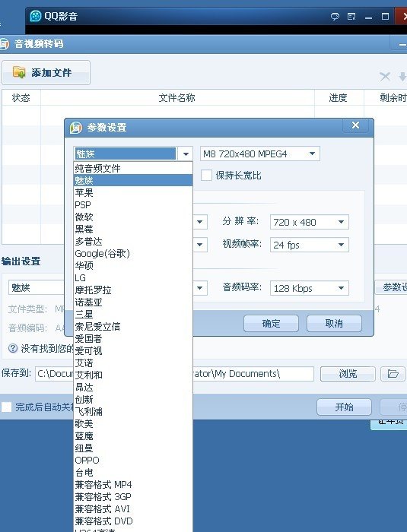This screenshot has width=407, height=532.
Task: Collapse the 魅族 device dropdown arrow
Action: pos(186,154)
